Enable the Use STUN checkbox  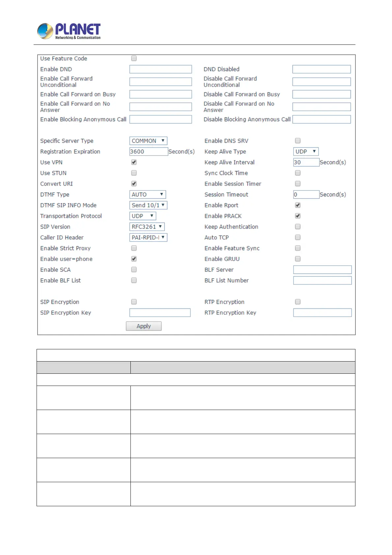pyautogui.click(x=134, y=173)
